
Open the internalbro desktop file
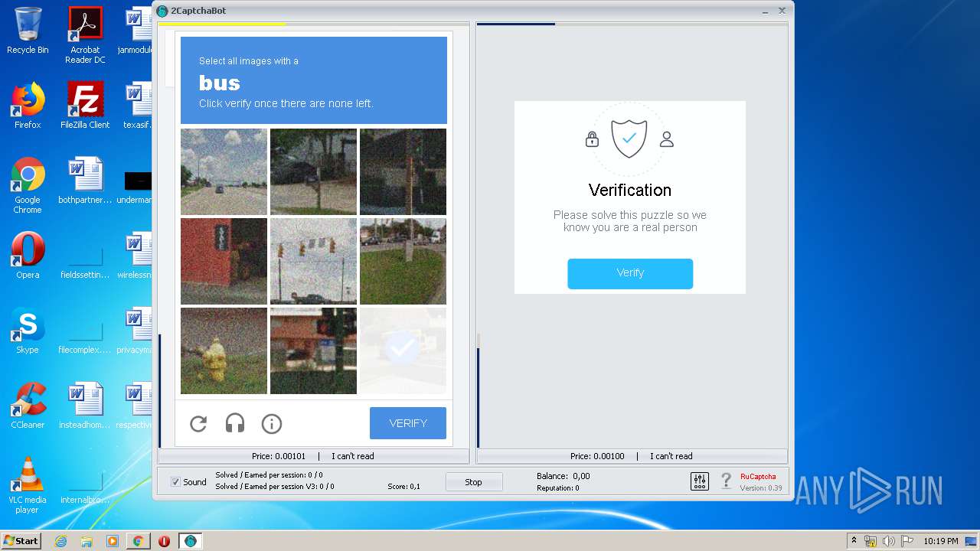(85, 485)
